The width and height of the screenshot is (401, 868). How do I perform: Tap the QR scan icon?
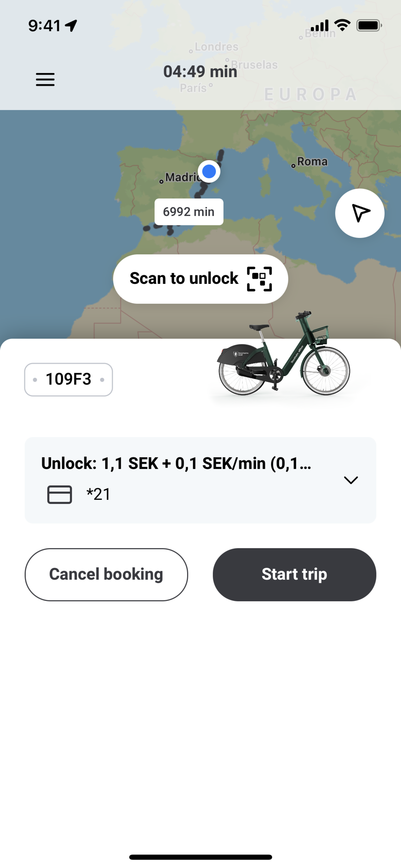click(259, 279)
